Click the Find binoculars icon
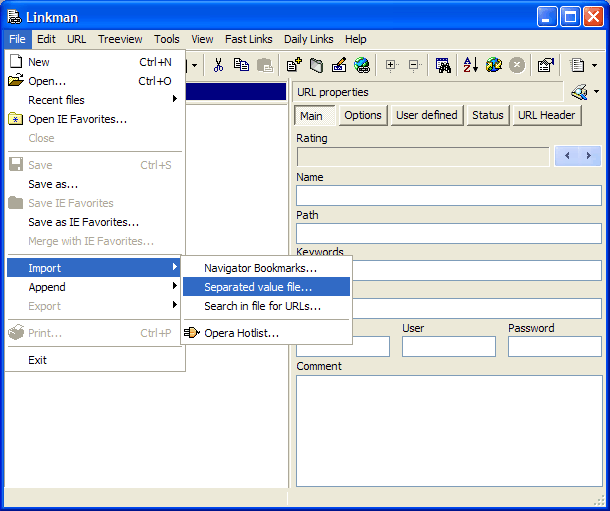The image size is (610, 511). coord(443,65)
